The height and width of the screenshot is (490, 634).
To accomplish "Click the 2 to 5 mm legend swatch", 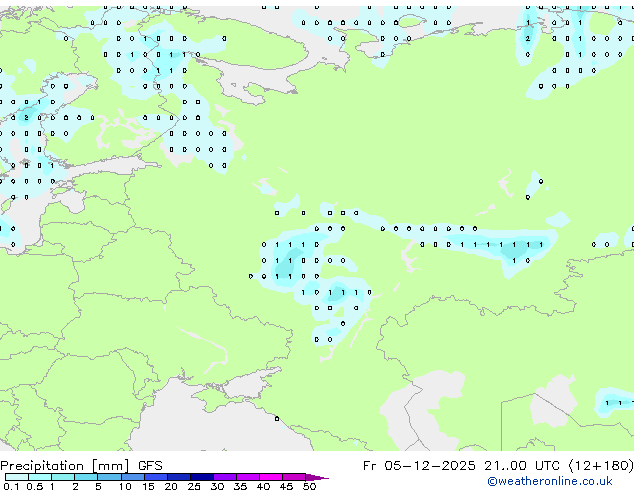I will point(86,477).
